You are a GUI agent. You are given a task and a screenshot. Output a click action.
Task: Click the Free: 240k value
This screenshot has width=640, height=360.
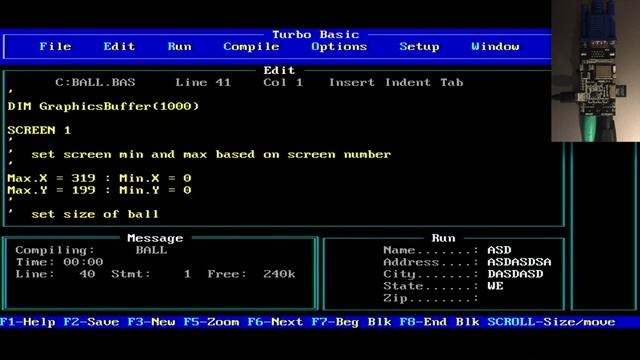coord(251,274)
